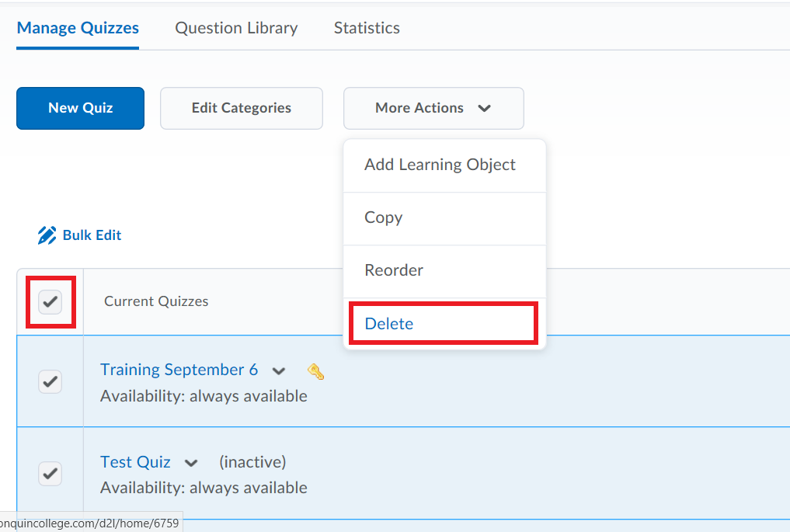Follow the Test Quiz link
The image size is (790, 532).
point(135,461)
